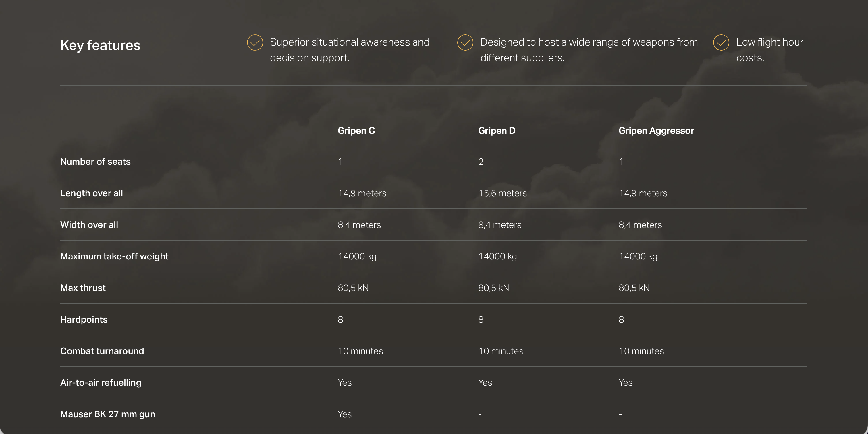Click the Number of seats row label
Viewport: 868px width, 434px height.
(95, 162)
